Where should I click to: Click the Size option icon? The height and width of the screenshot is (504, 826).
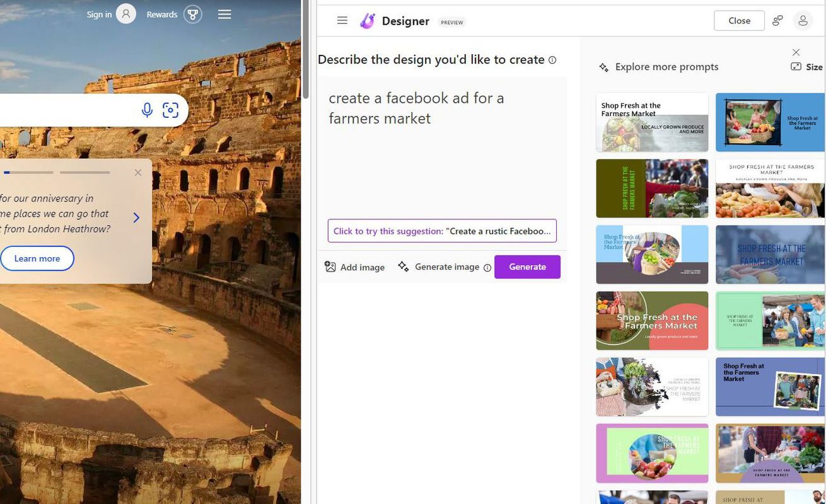click(x=796, y=67)
